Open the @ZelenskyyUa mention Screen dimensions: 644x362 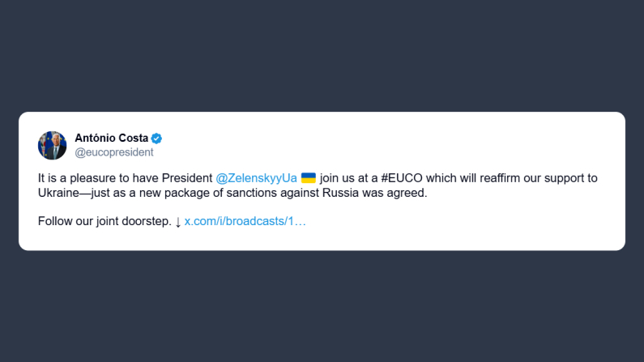(x=256, y=177)
